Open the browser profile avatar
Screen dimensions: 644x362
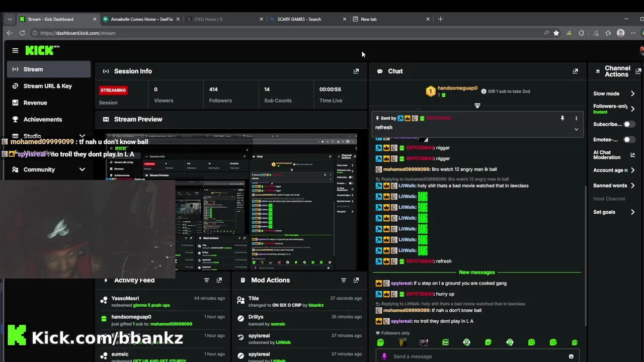click(621, 33)
